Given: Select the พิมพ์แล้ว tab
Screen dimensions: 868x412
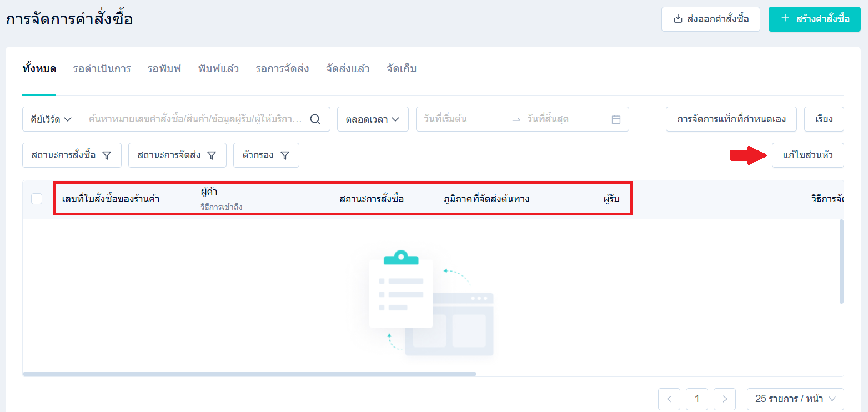Looking at the screenshot, I should [x=219, y=69].
